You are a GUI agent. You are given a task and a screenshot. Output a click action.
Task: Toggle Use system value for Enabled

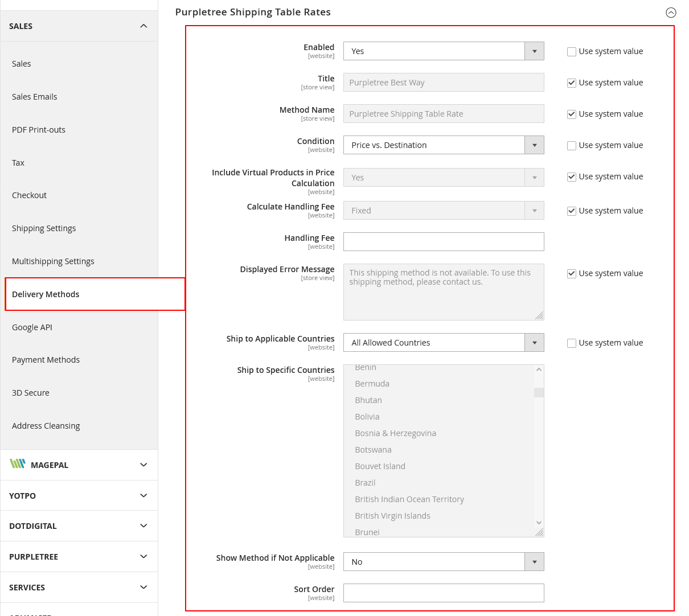572,52
